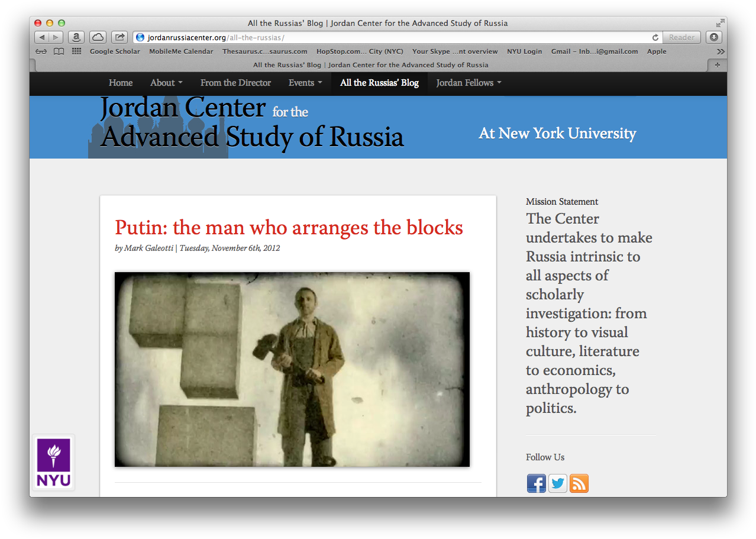Select All the Russias' Blog nav item
This screenshot has height=539, width=756.
[379, 83]
